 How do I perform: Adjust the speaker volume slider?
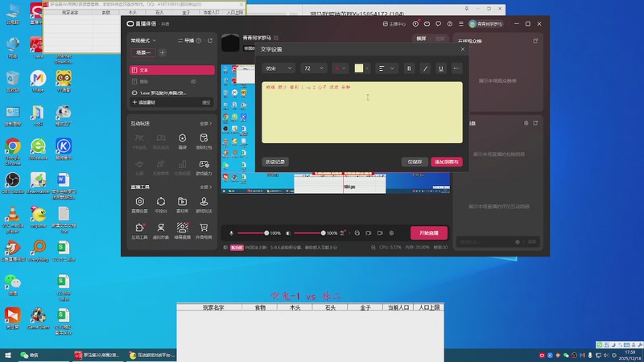click(x=309, y=233)
